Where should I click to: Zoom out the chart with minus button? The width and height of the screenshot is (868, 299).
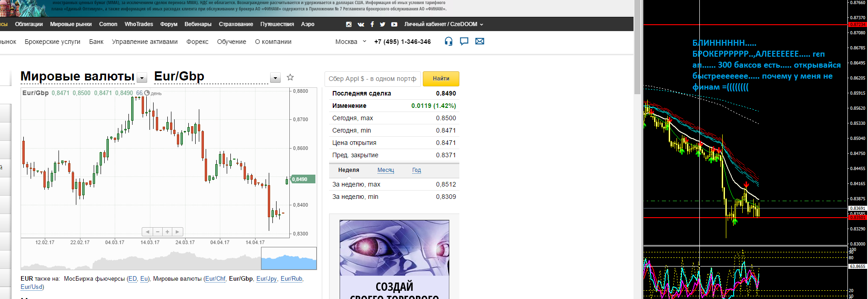(157, 232)
